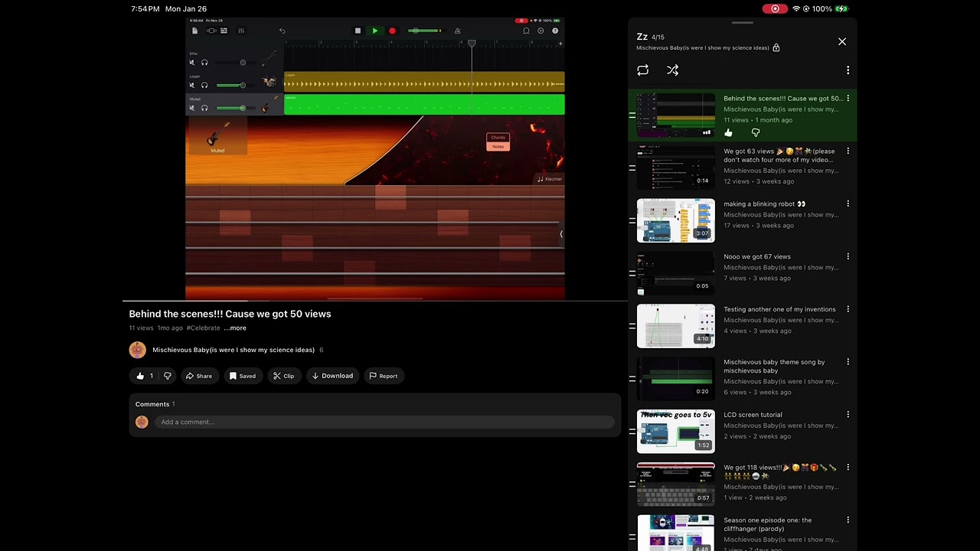Open the instrument browser icon in GarageBand toolbar
This screenshot has width=980, height=551.
211,31
